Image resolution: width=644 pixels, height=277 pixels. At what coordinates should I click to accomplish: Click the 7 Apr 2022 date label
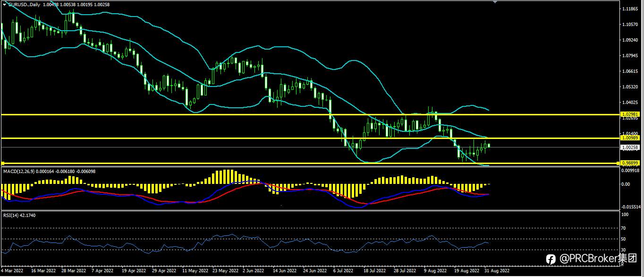[102, 271]
